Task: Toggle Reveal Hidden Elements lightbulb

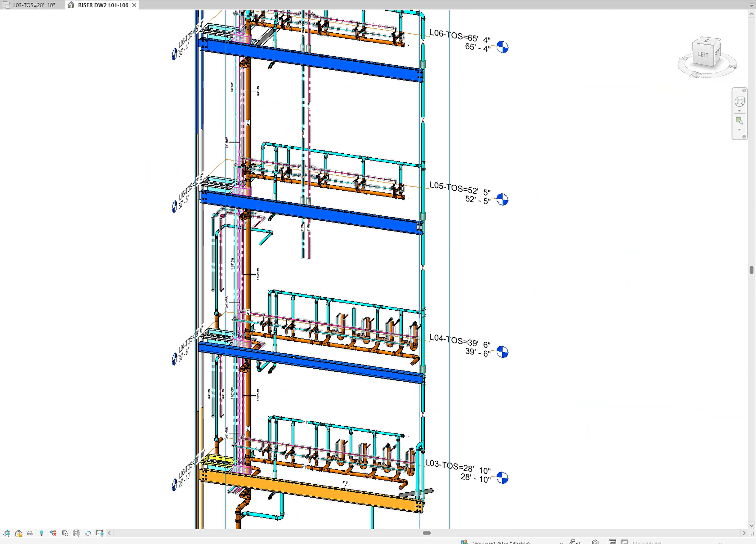Action: click(41, 533)
